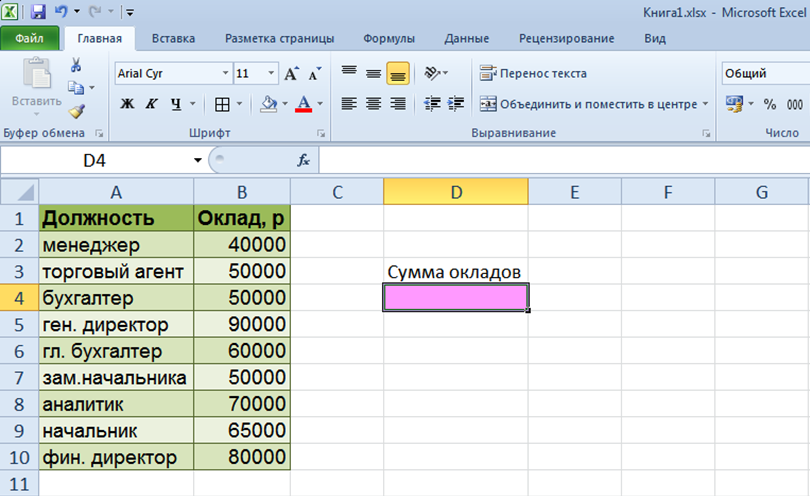Click the increase font size icon
This screenshot has width=810, height=496.
pyautogui.click(x=292, y=74)
